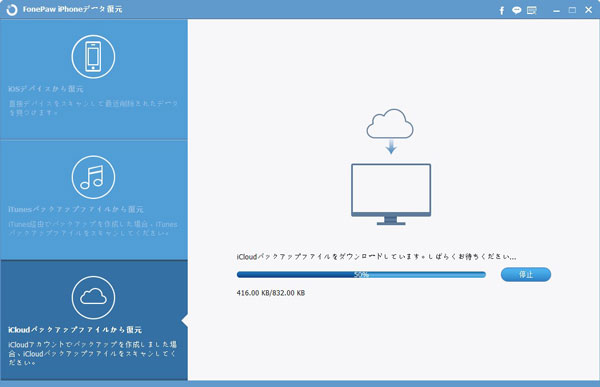Click the computer monitor illustration
The image size is (600, 387).
click(391, 194)
